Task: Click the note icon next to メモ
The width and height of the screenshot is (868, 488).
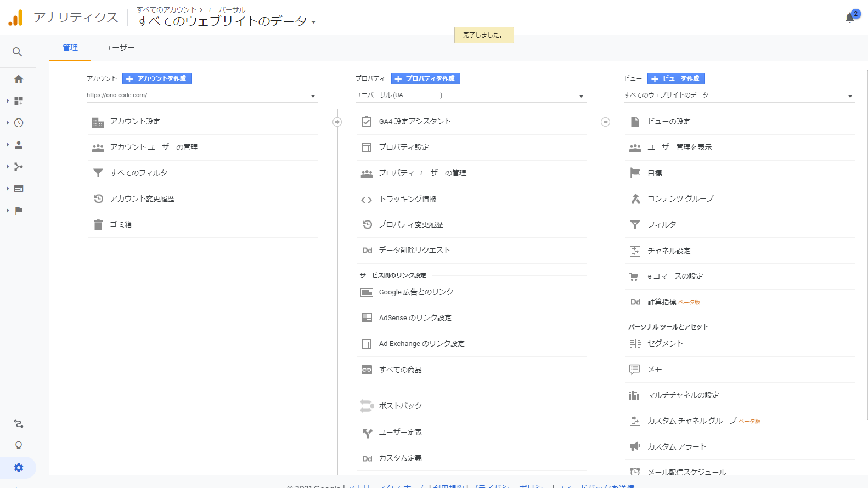Action: click(x=634, y=370)
